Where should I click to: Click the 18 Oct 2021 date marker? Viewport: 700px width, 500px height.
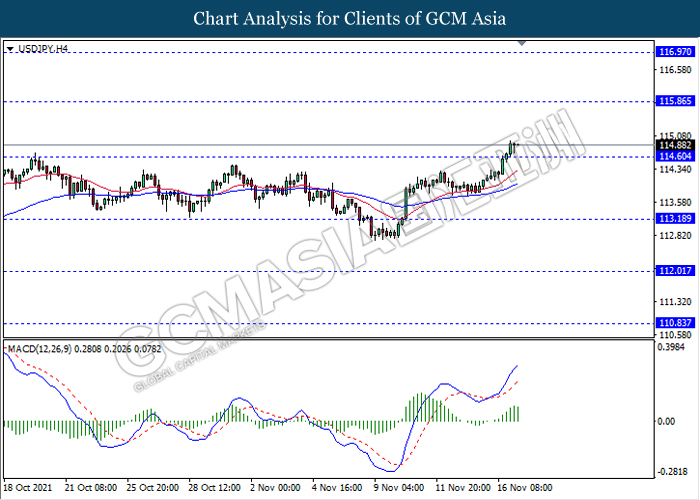click(28, 488)
